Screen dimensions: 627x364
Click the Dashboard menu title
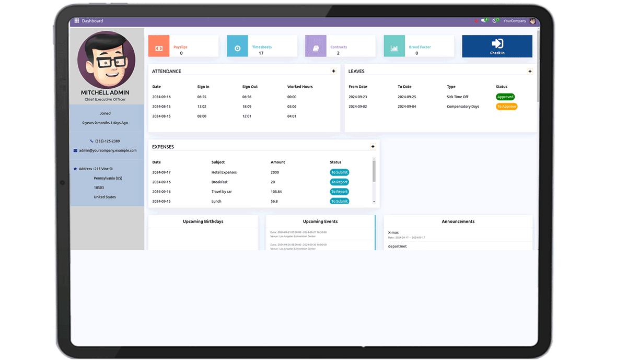[x=92, y=21]
